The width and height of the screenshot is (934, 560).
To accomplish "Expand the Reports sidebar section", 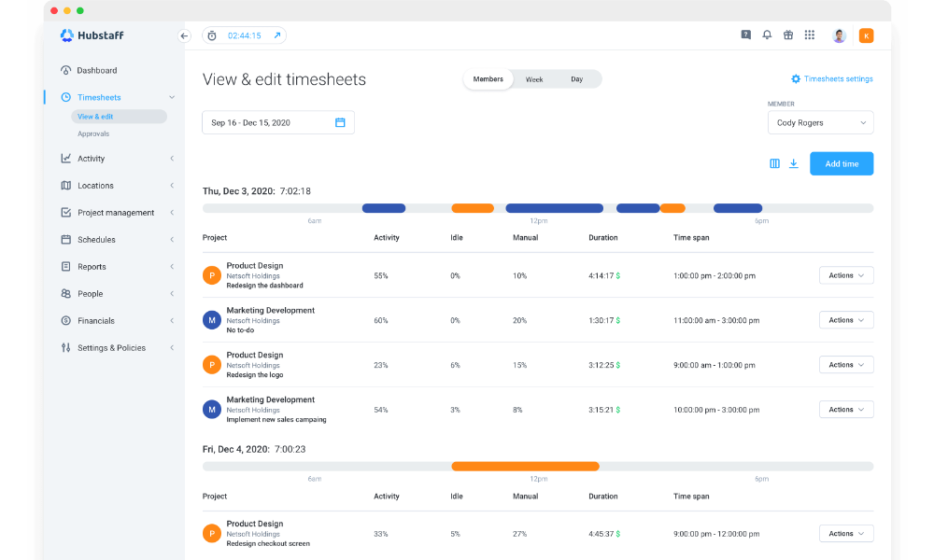I will click(92, 267).
